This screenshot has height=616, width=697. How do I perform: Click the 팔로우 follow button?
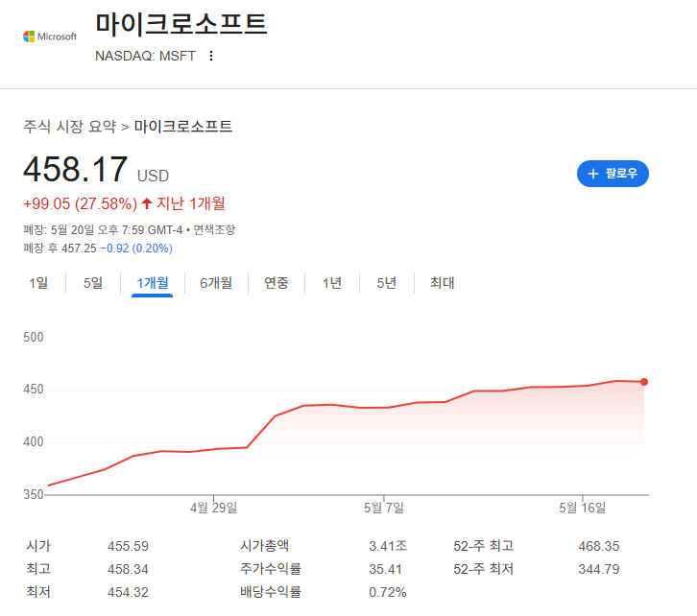point(613,174)
